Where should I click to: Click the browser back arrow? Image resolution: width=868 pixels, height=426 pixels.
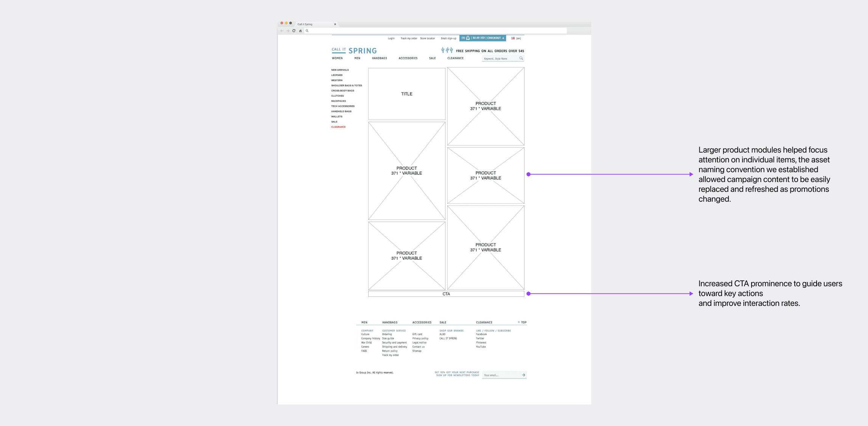(x=282, y=31)
